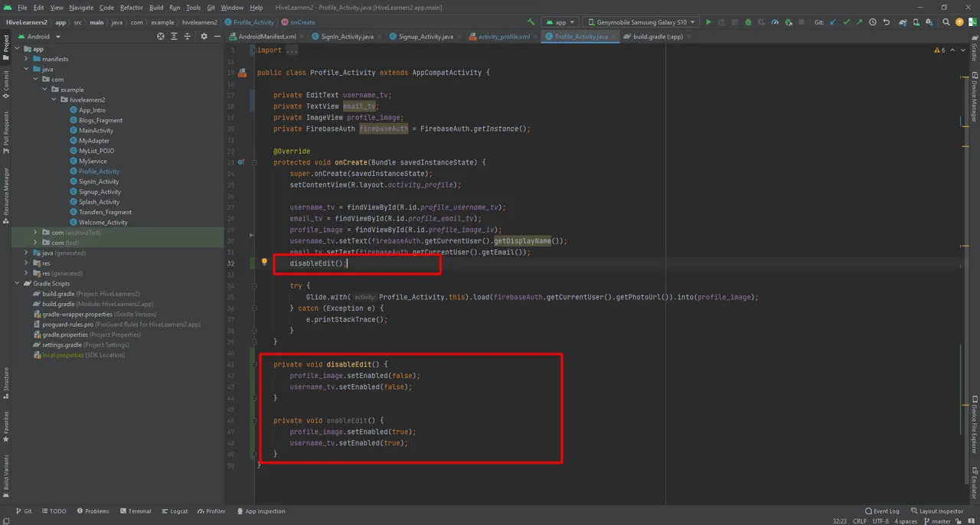
Task: Select opened file target icon in Project panel
Action: [161, 36]
